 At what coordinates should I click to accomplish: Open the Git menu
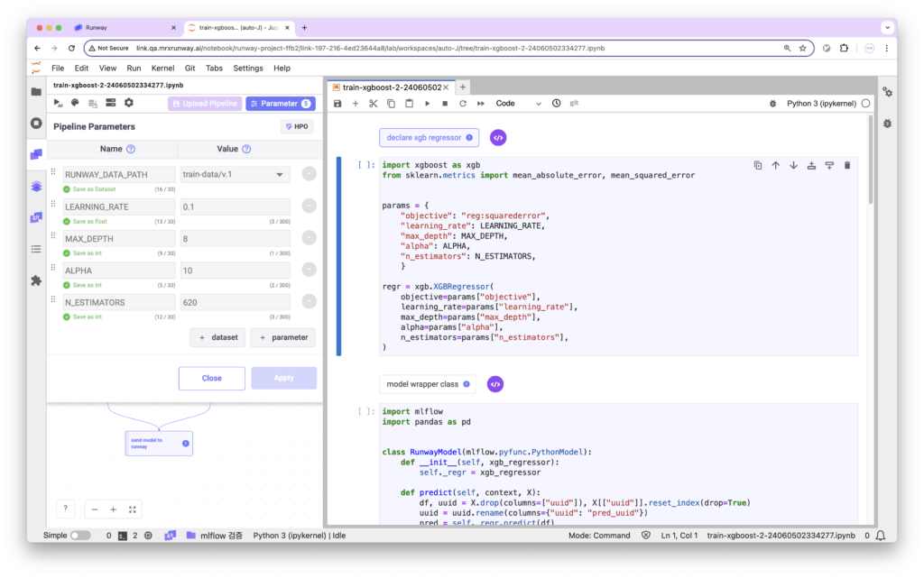pos(189,69)
